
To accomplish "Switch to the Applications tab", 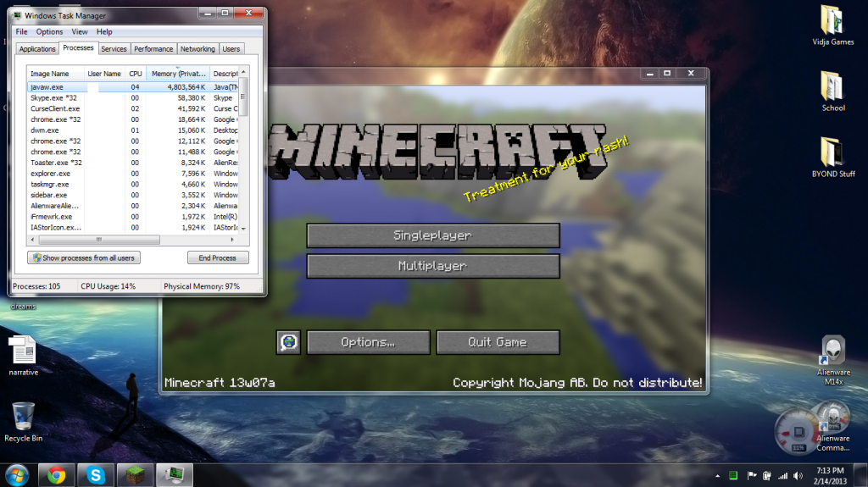I will (37, 49).
